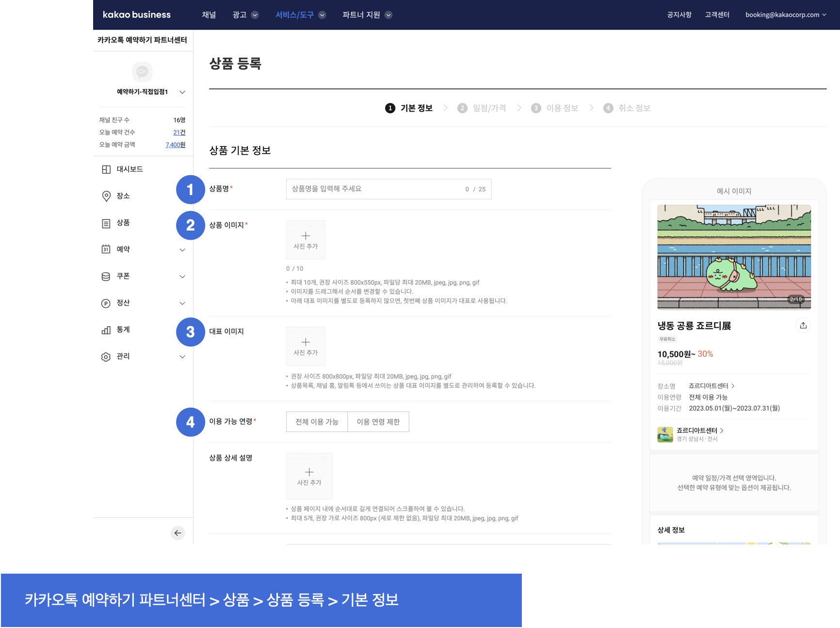Click the 21건 today's reservations link
The image size is (840, 628).
(179, 132)
